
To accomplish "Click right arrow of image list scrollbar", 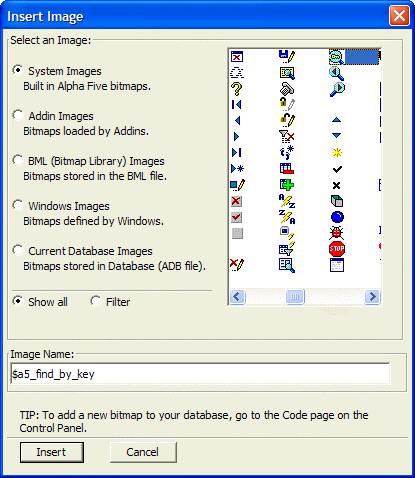I will coord(372,296).
